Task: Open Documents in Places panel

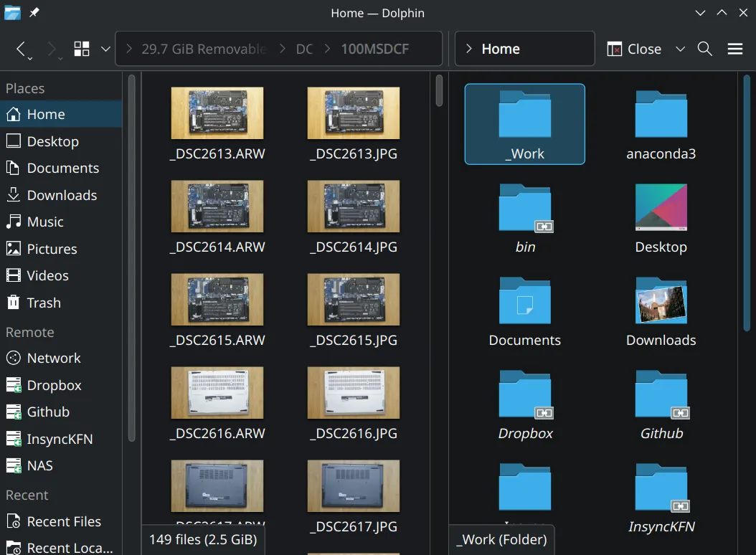Action: (61, 168)
